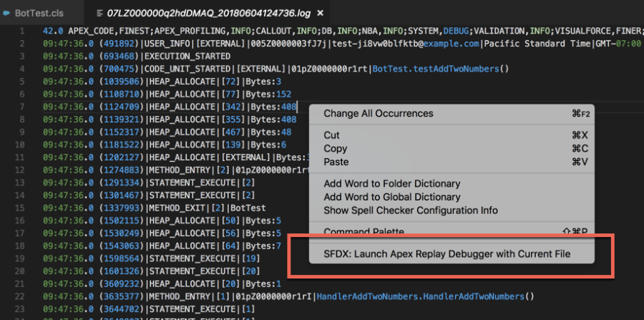Image resolution: width=644 pixels, height=320 pixels.
Task: Click the file icon on the log tab
Action: coord(99,13)
